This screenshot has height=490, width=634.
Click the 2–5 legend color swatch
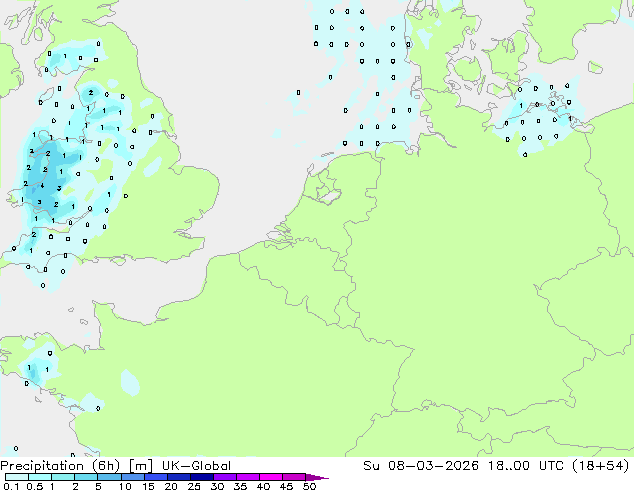[x=86, y=477]
